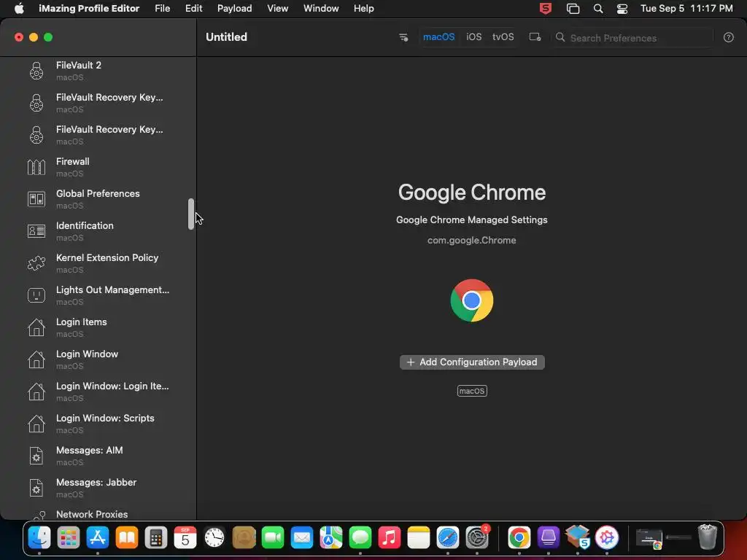The width and height of the screenshot is (747, 560).
Task: Open App Store in the dock
Action: tap(98, 538)
